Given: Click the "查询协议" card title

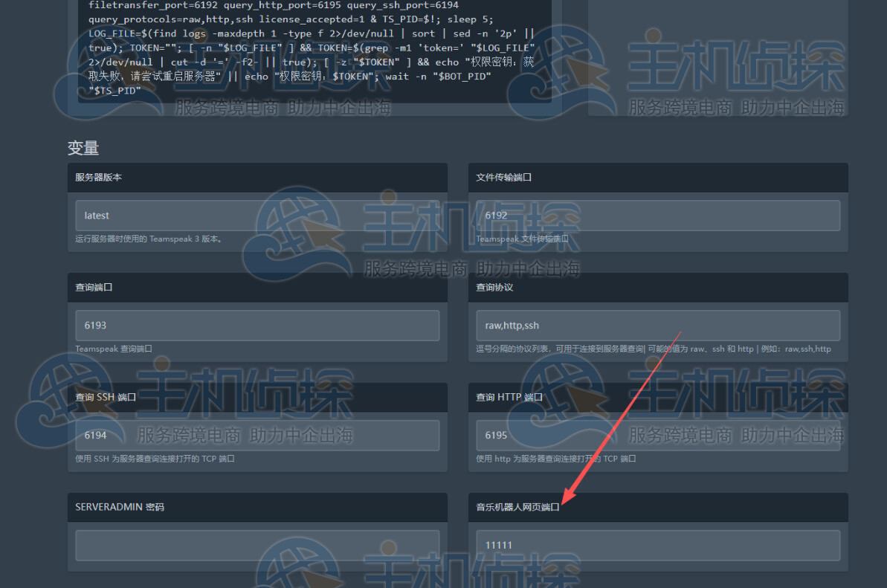Looking at the screenshot, I should click(x=494, y=287).
